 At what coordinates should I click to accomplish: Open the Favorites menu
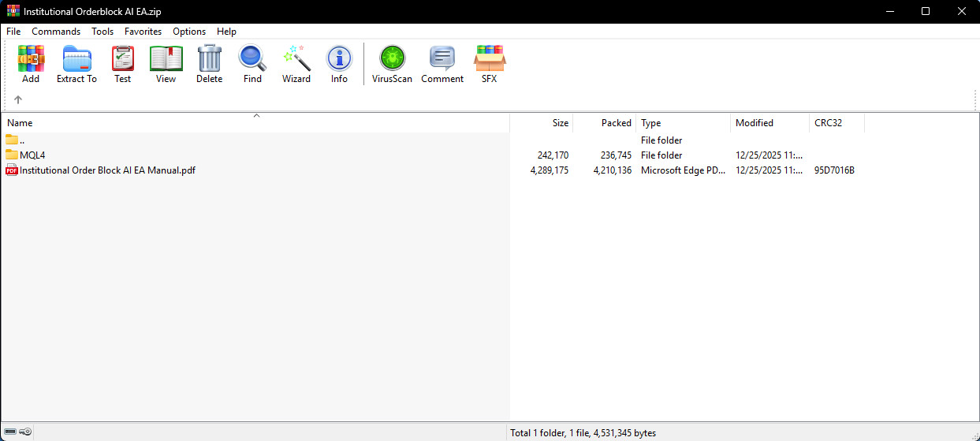143,32
